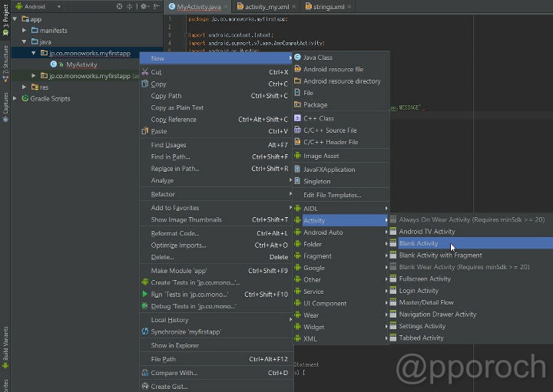553x392 pixels.
Task: Click the Android resource file icon
Action: coord(298,69)
